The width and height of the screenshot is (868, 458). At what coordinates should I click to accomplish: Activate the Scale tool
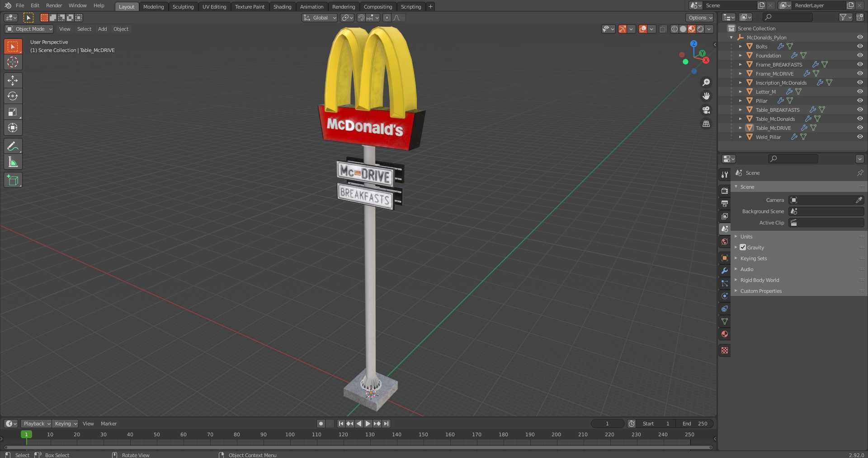(x=13, y=112)
